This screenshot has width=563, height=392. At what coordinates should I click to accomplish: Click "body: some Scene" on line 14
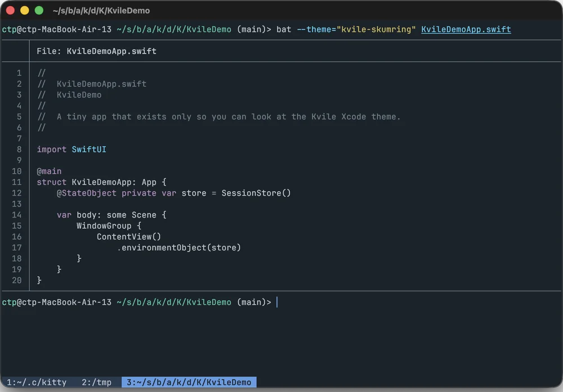coord(117,215)
